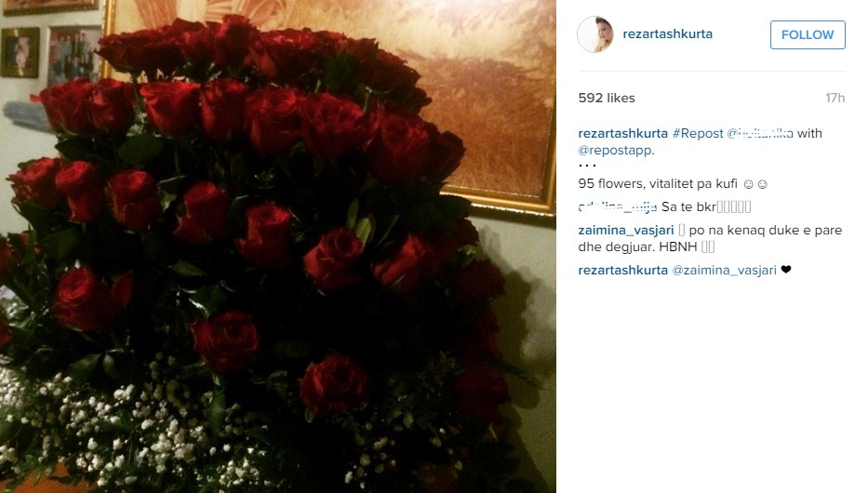Open commenter zaimina_vasjari's profile

(625, 230)
